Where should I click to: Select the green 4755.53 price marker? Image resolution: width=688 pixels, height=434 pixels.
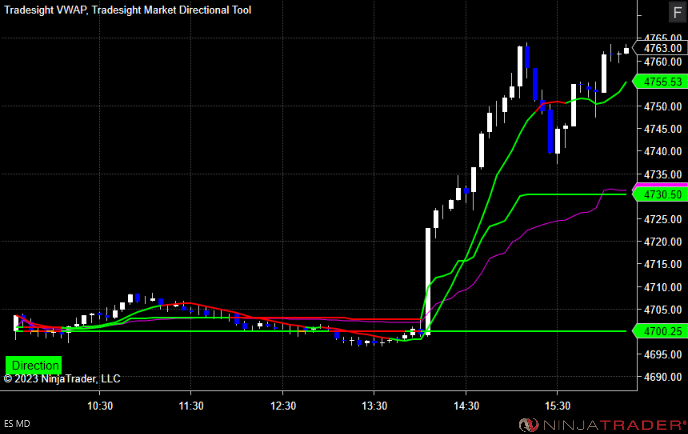pos(659,82)
